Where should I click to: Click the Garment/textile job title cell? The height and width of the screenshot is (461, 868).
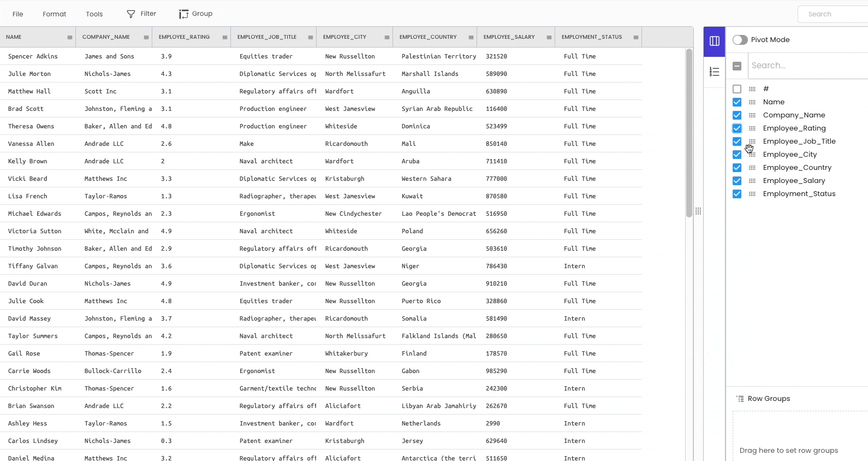click(x=274, y=388)
